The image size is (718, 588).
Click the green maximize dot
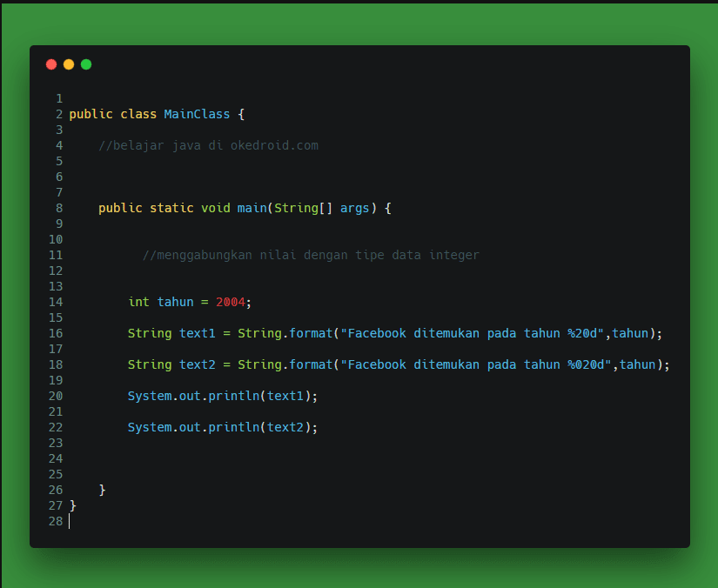pyautogui.click(x=86, y=64)
